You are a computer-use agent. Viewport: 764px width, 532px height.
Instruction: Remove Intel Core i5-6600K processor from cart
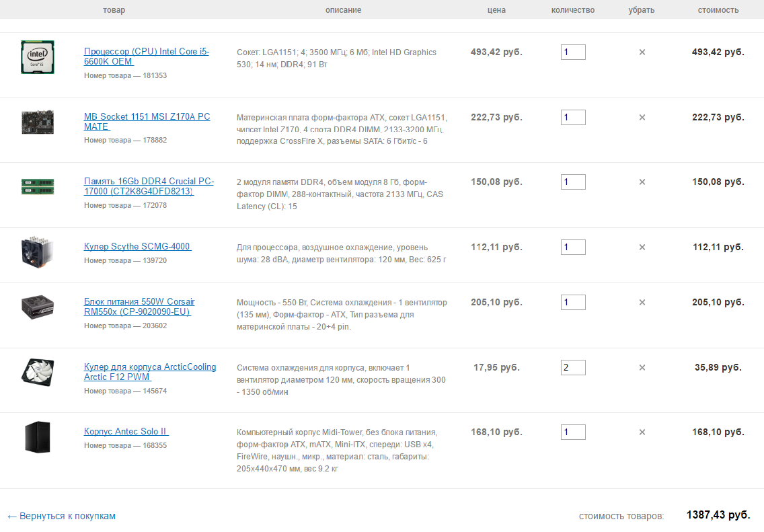642,52
